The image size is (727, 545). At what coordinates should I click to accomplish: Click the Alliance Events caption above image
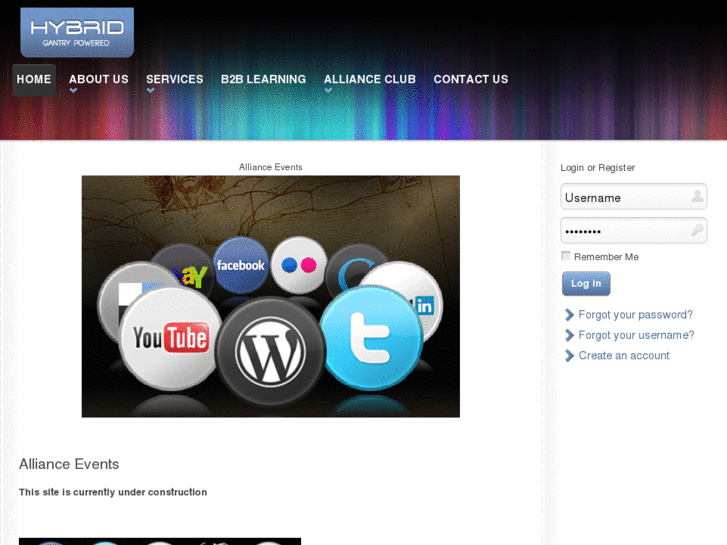coord(271,167)
